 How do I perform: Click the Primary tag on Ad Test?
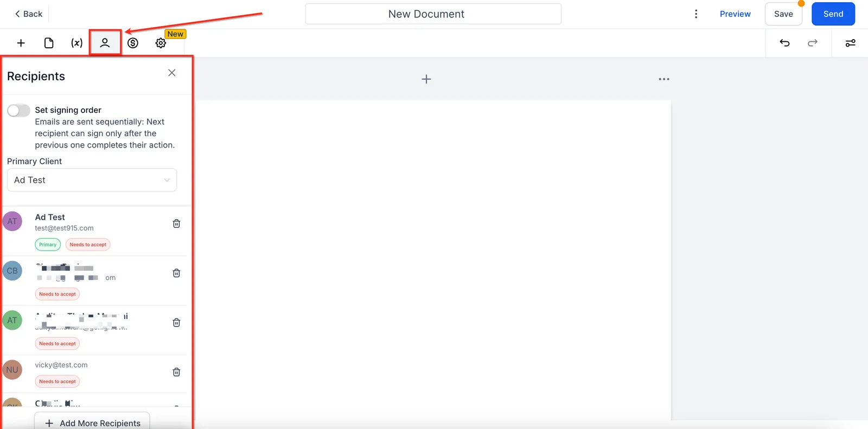48,245
